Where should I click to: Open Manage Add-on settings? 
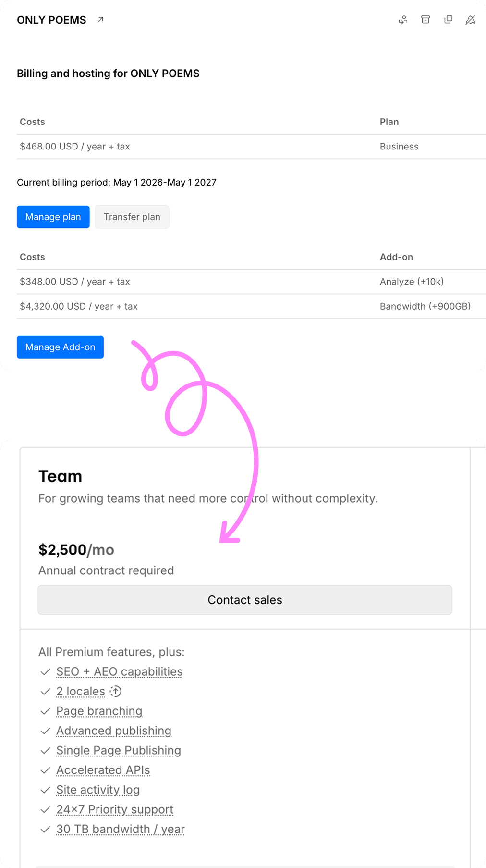[60, 347]
